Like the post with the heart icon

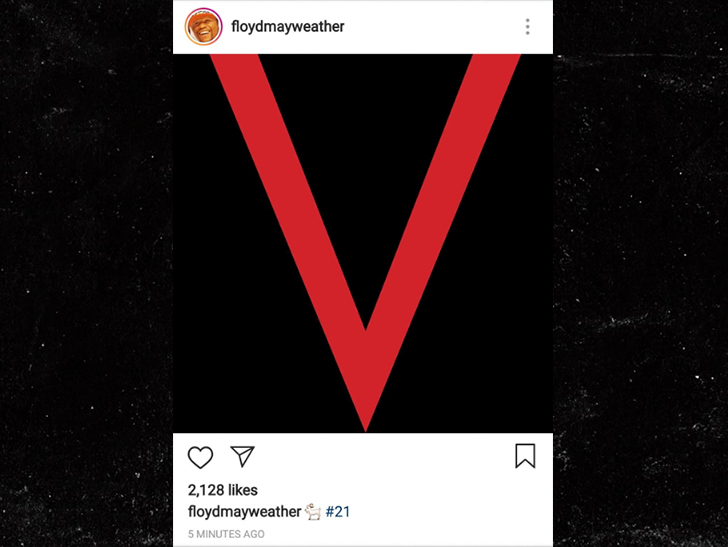point(200,457)
